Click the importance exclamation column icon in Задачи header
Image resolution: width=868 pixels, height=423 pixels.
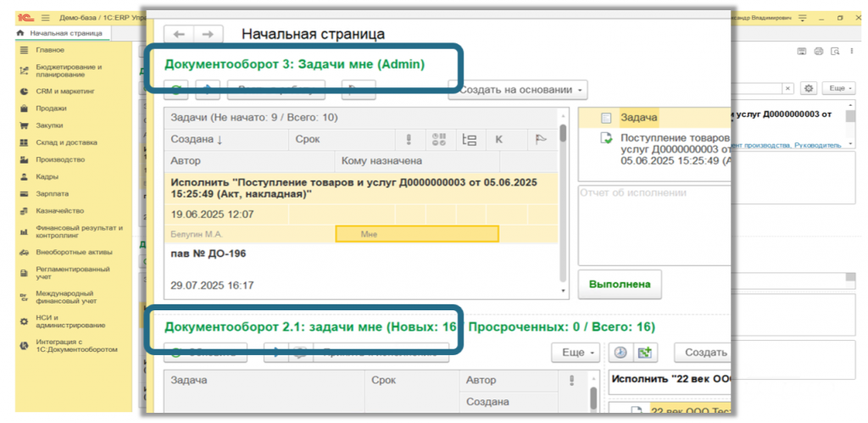point(409,140)
